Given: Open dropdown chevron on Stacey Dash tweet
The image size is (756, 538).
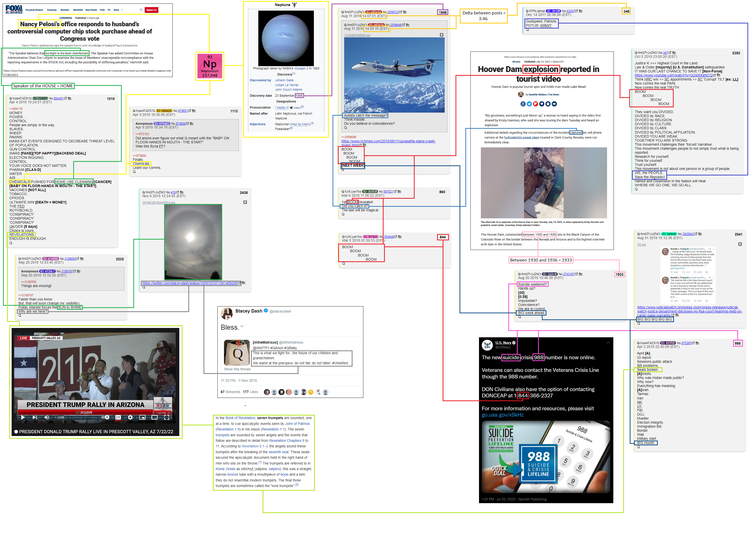Looking at the screenshot, I should point(242,327).
